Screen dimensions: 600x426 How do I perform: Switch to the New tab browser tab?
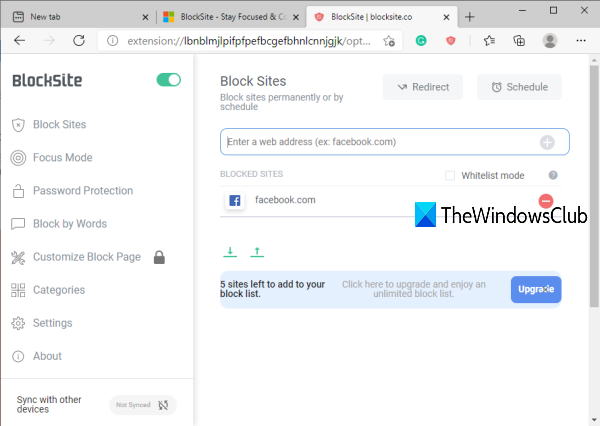coord(79,17)
